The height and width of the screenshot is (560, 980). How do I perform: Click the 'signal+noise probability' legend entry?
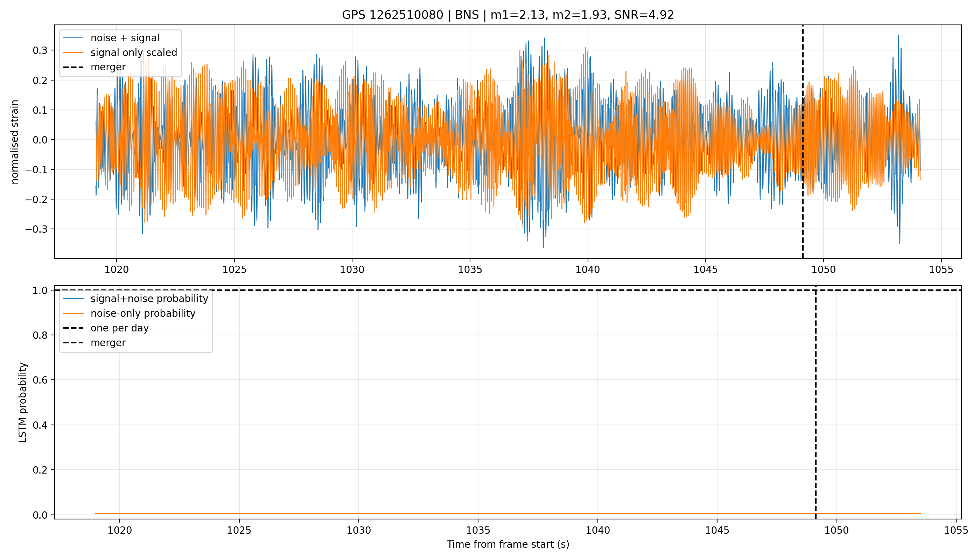[135, 299]
